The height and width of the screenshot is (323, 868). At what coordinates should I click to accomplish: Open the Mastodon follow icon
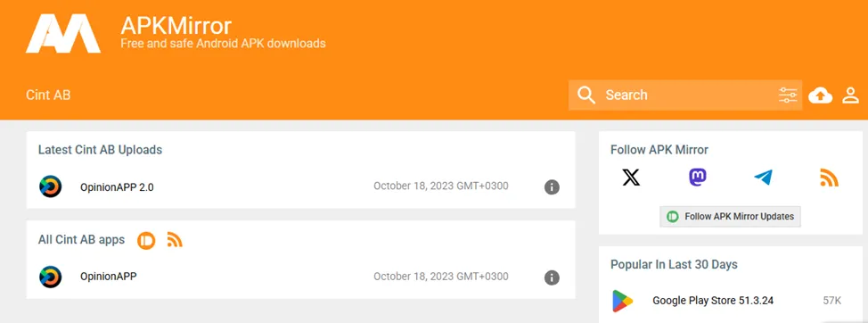tap(697, 178)
